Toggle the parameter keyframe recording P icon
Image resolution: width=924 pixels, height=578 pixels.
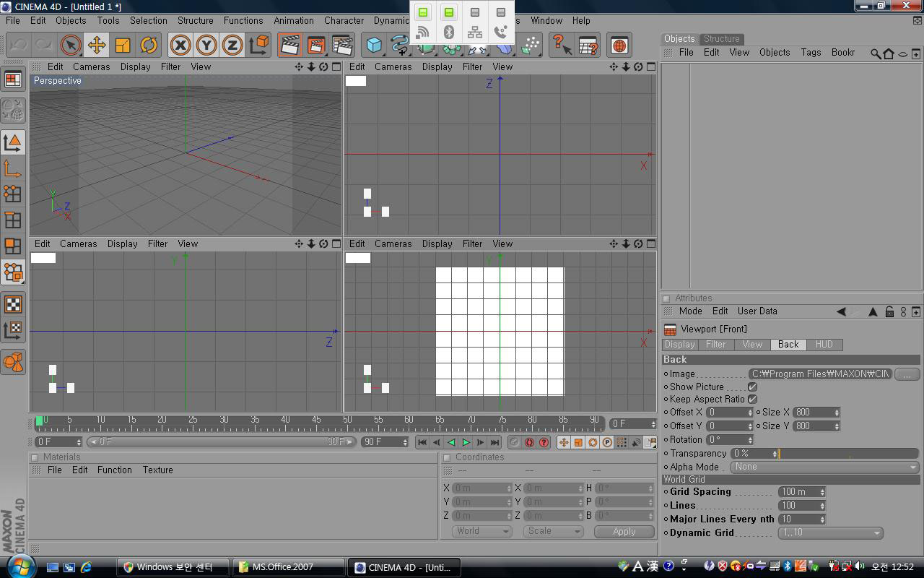[607, 442]
